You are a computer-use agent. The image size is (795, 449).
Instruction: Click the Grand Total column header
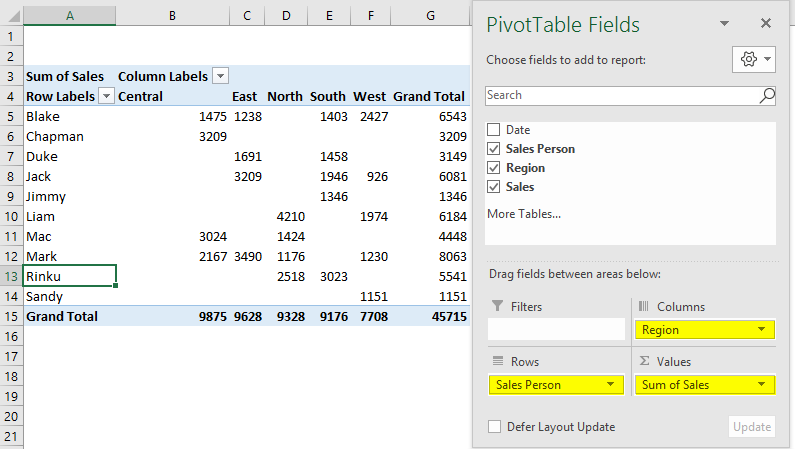click(430, 96)
